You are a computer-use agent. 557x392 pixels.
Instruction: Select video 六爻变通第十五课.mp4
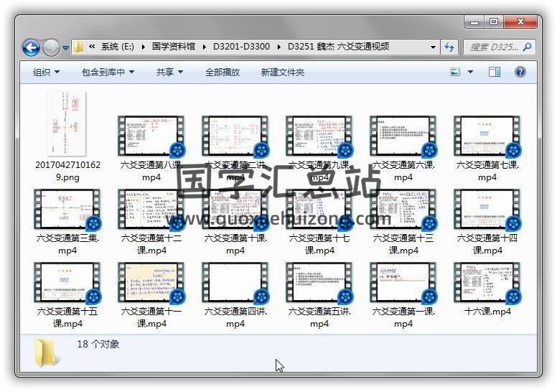[x=67, y=296]
